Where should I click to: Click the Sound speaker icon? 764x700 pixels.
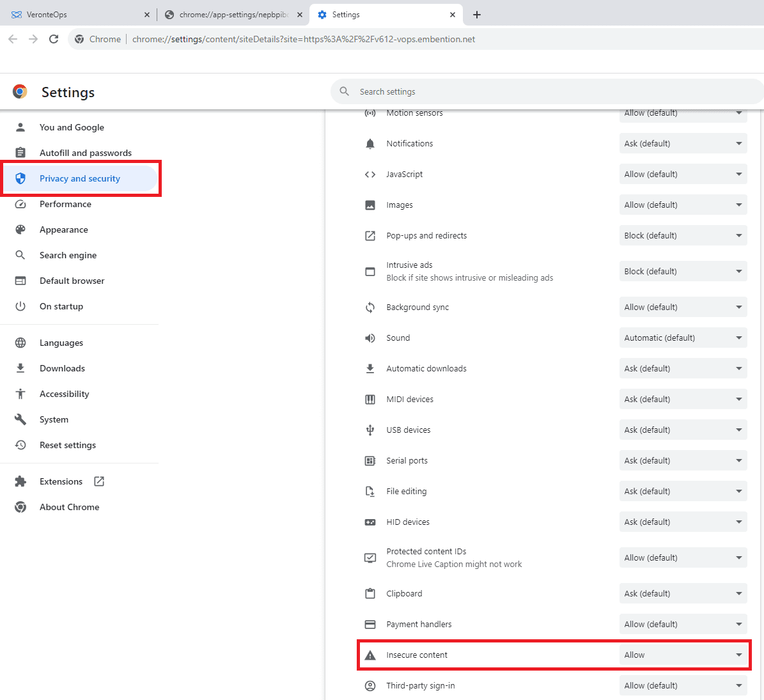click(370, 338)
